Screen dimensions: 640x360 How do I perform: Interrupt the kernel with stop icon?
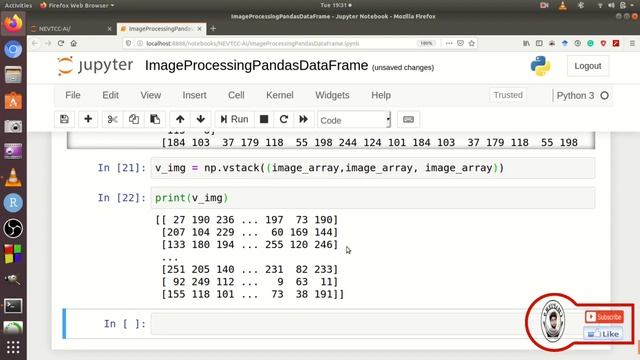[x=264, y=119]
